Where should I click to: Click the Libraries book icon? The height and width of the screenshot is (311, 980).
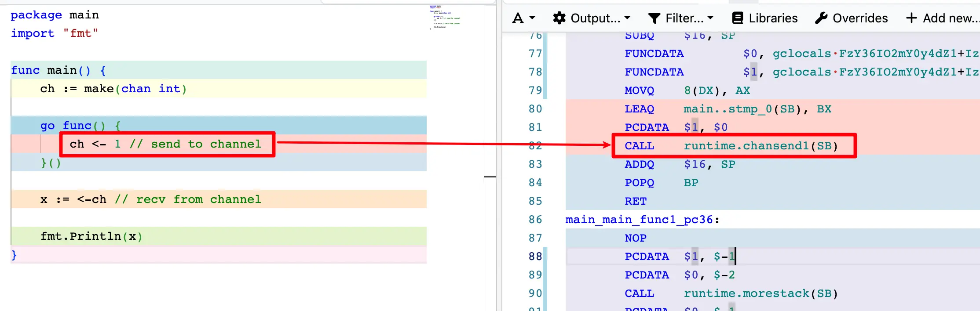coord(737,18)
